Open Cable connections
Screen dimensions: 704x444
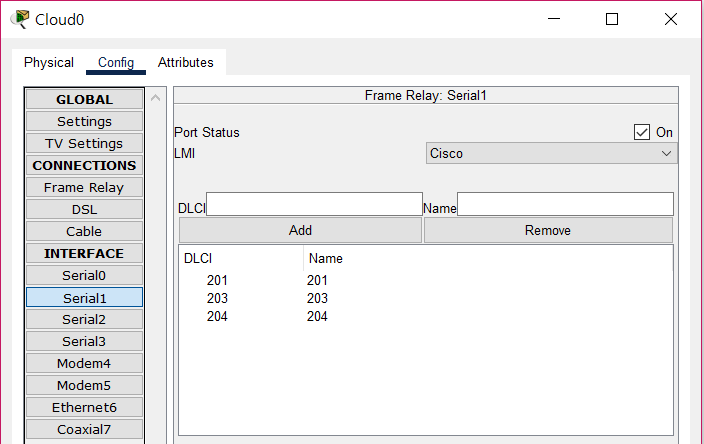(x=84, y=231)
